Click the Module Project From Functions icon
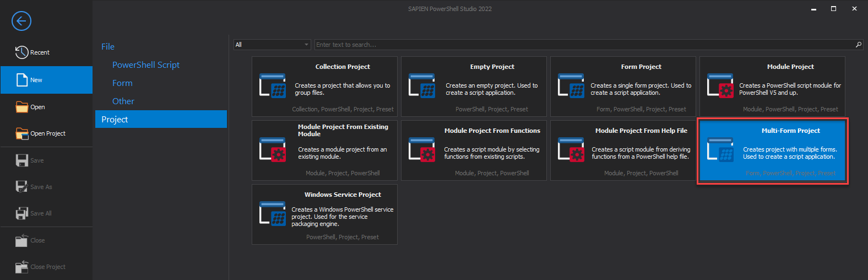This screenshot has height=280, width=868. [x=422, y=150]
